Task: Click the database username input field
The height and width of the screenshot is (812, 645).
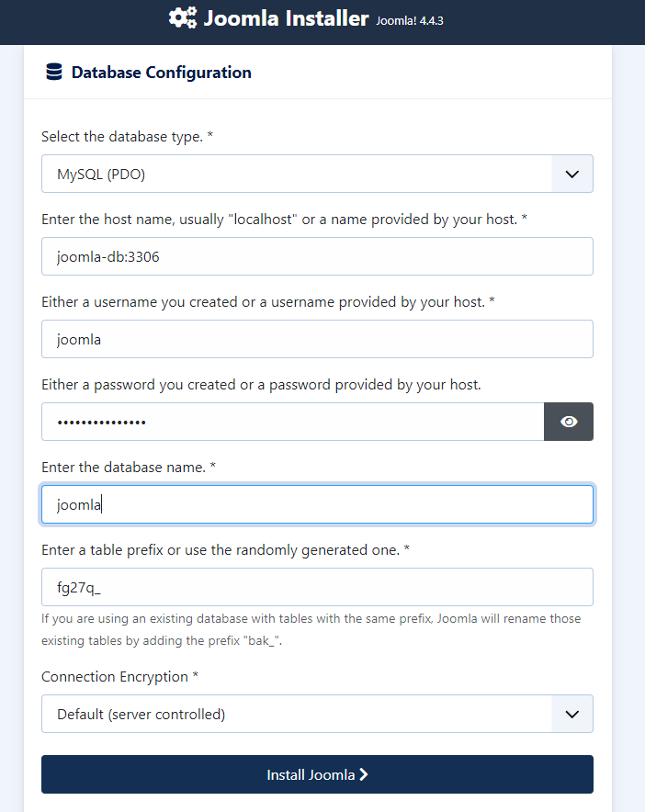Action: [317, 339]
